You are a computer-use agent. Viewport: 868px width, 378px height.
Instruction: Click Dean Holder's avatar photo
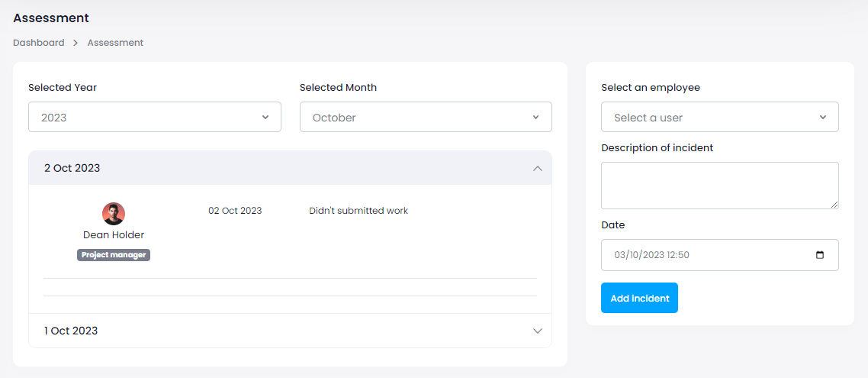point(114,214)
